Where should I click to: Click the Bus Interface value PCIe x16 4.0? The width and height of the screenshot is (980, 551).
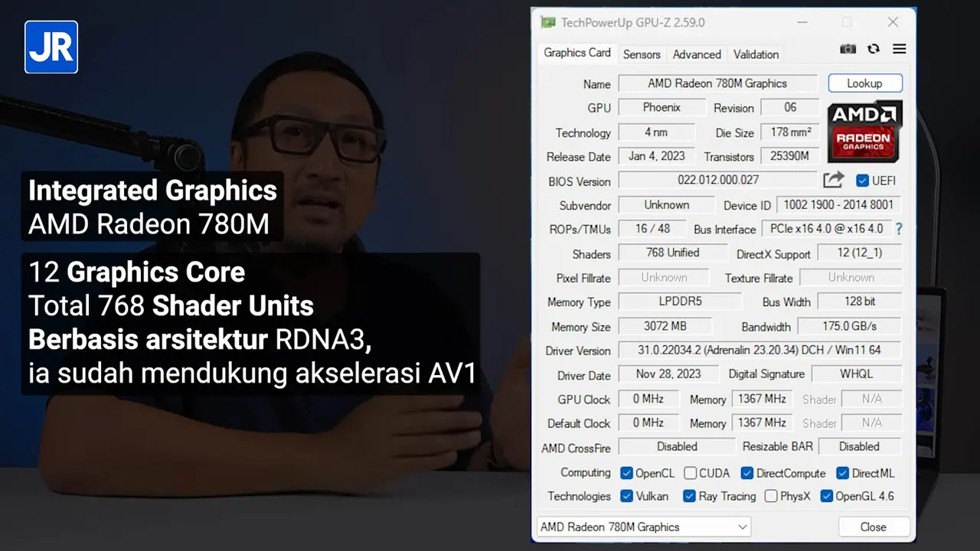826,228
